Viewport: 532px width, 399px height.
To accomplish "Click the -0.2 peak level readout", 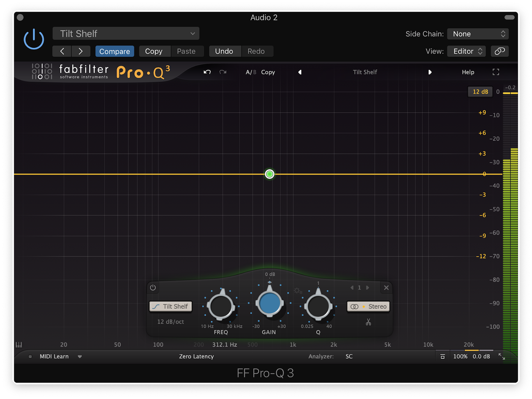I will point(510,88).
